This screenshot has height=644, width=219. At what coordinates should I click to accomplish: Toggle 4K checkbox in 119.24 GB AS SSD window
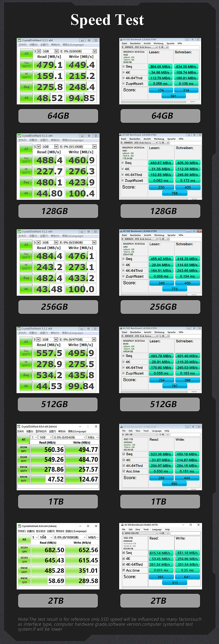tap(123, 169)
